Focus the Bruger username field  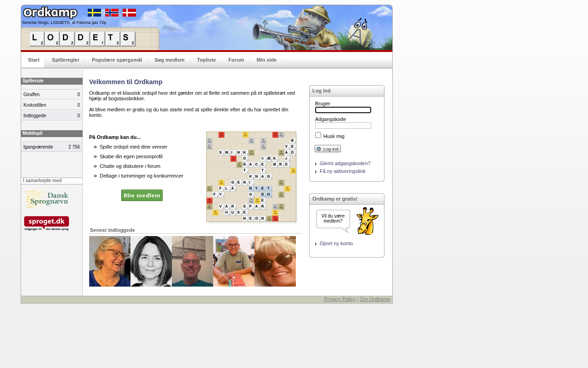343,110
